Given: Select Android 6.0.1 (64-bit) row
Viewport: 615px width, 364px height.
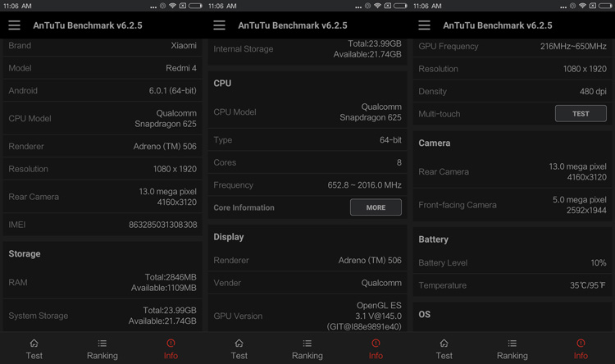Looking at the screenshot, I should [x=102, y=91].
